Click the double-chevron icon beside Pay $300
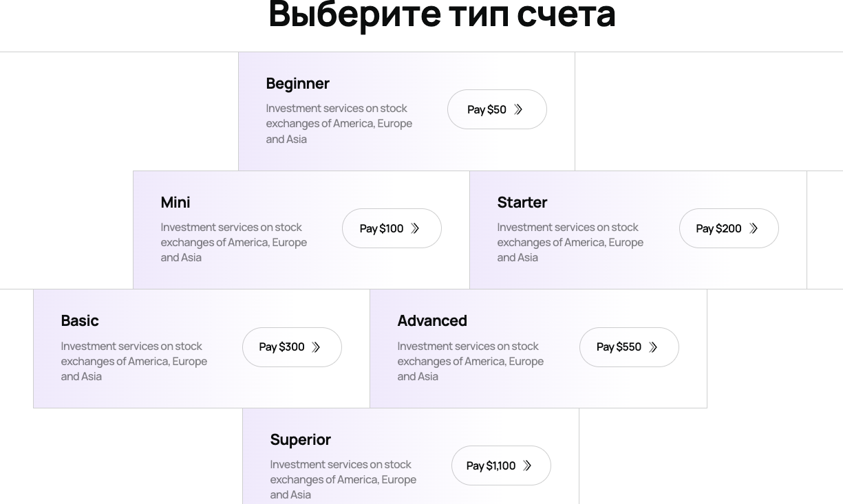843x504 pixels. click(x=316, y=347)
